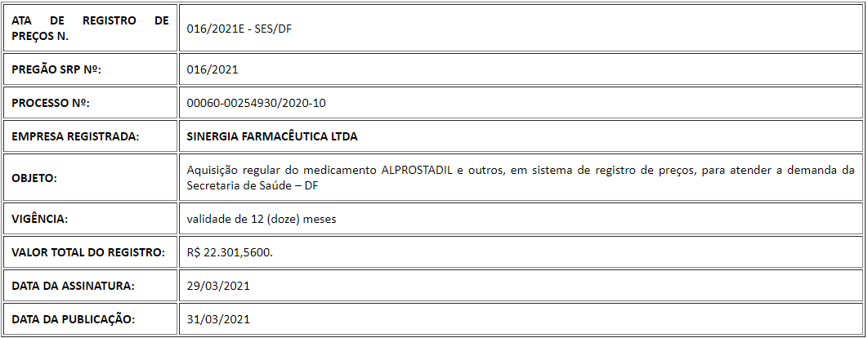868x338 pixels.
Task: Select validade de 12 (doze) meses text
Action: tap(262, 219)
